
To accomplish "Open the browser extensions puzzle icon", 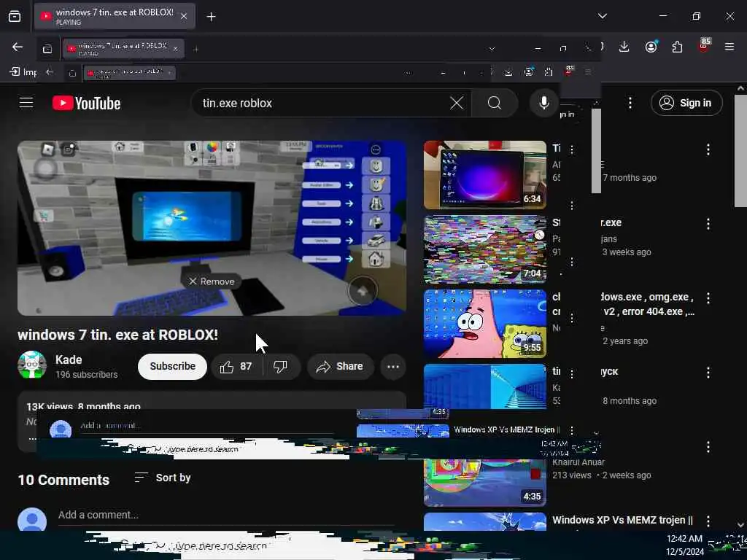I will [x=677, y=47].
